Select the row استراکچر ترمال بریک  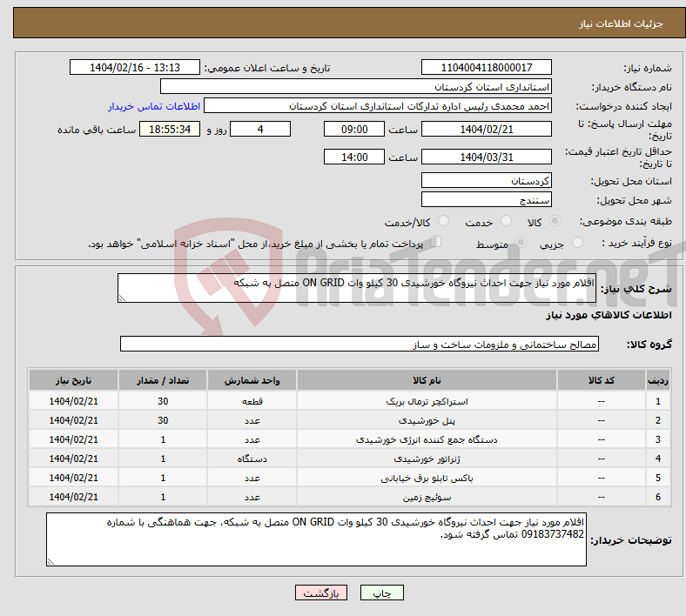(349, 401)
